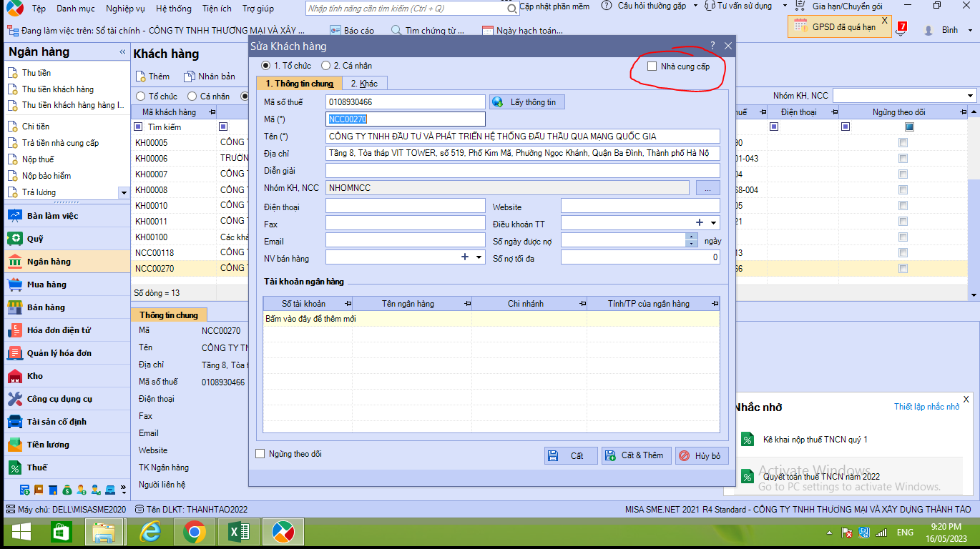This screenshot has height=549, width=980.
Task: Select the 1. Thông tin chung tab
Action: coord(299,83)
